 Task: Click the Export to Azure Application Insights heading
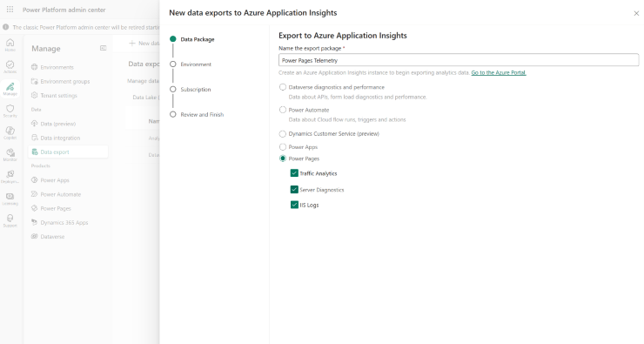[x=343, y=36]
